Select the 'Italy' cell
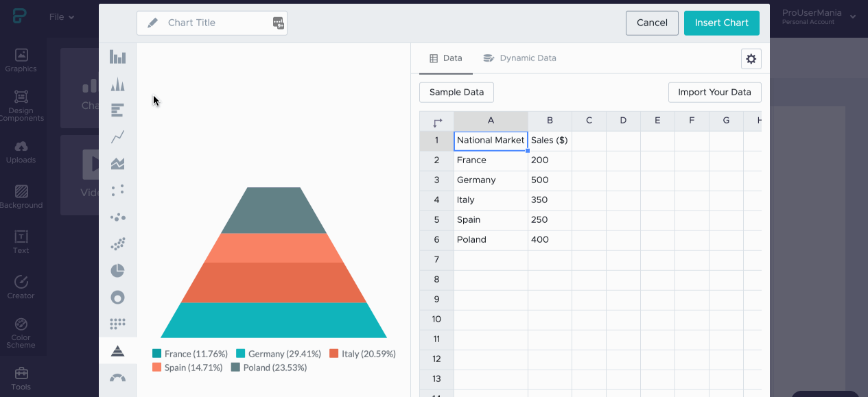The width and height of the screenshot is (868, 397). [x=491, y=200]
